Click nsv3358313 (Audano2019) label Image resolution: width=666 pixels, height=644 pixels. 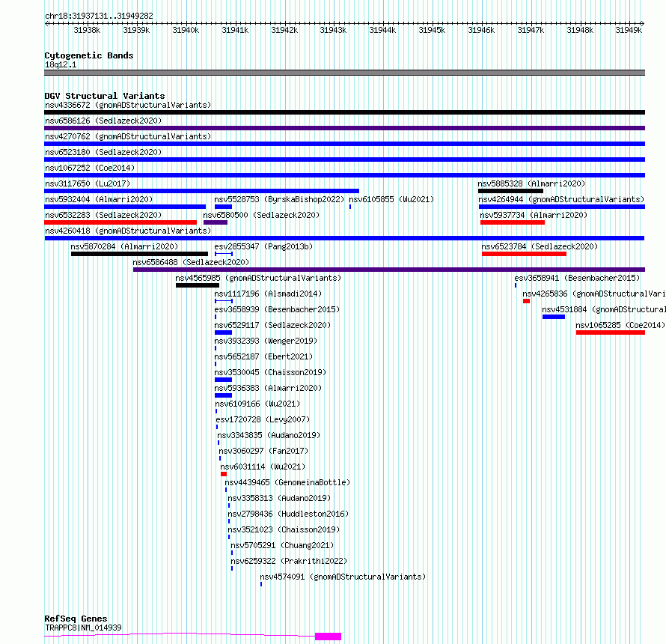[279, 498]
